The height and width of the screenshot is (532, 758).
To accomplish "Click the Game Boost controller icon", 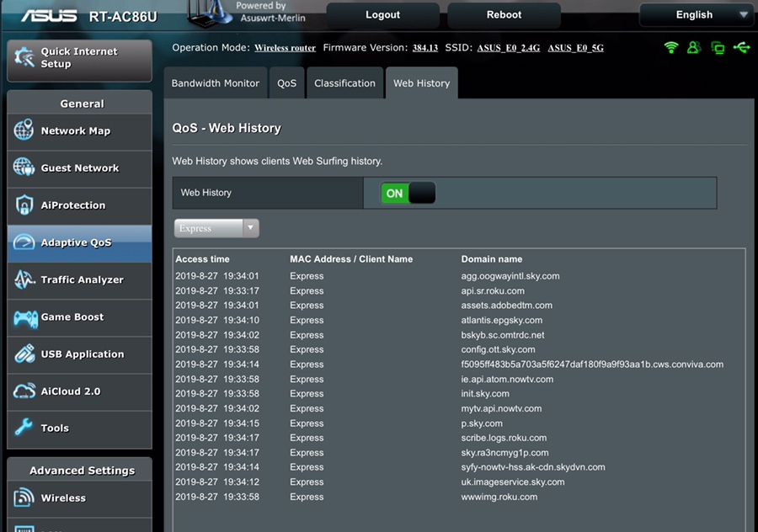I will coord(25,317).
